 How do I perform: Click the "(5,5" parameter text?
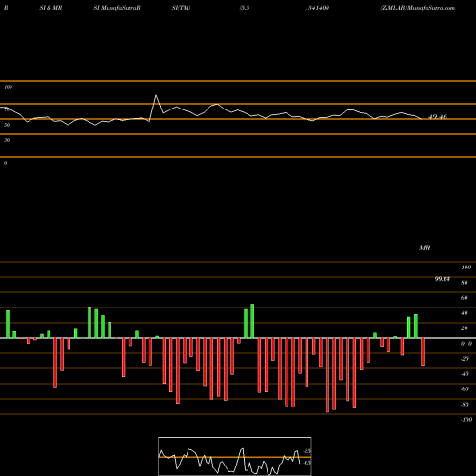(245, 8)
